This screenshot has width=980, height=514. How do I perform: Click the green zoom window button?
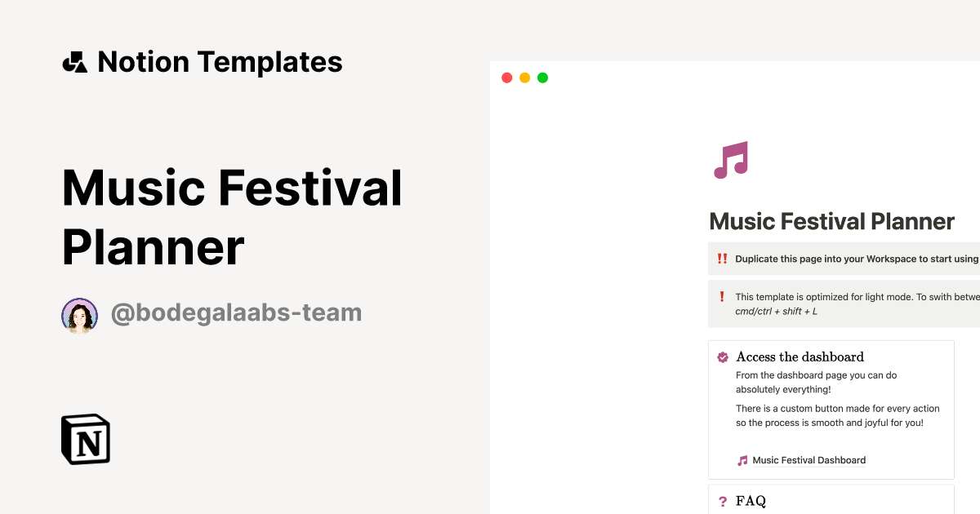(542, 78)
